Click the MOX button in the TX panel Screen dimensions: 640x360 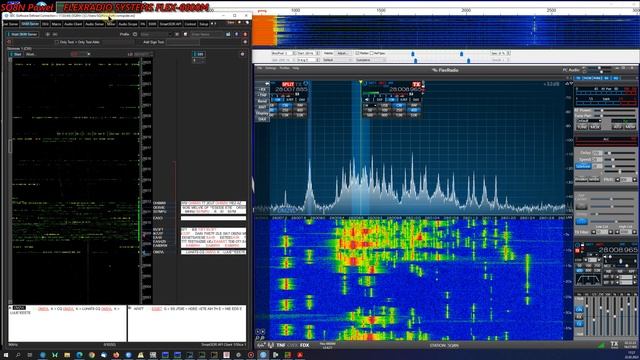[x=595, y=127]
